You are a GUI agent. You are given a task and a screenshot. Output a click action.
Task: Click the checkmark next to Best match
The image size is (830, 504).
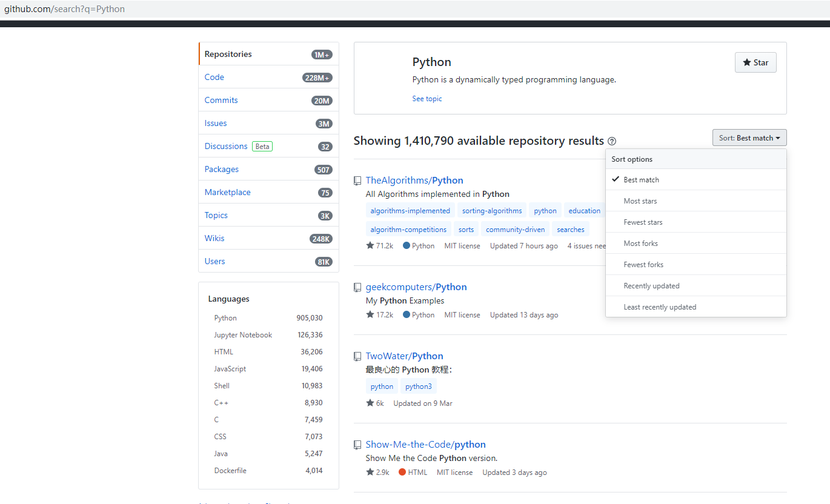coord(616,179)
